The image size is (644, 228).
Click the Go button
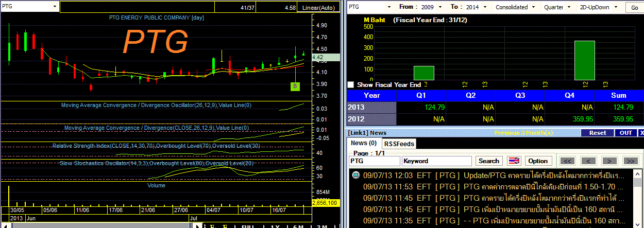pyautogui.click(x=634, y=7)
